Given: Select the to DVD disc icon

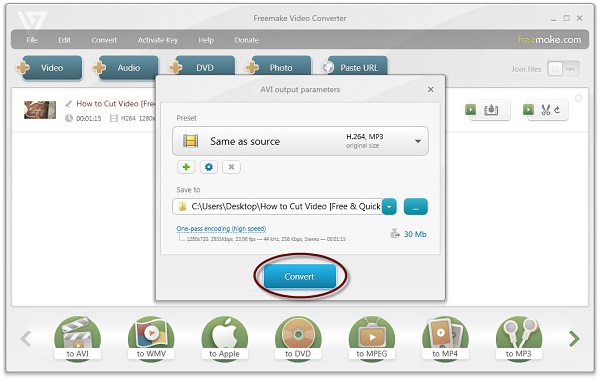Looking at the screenshot, I should [x=298, y=338].
